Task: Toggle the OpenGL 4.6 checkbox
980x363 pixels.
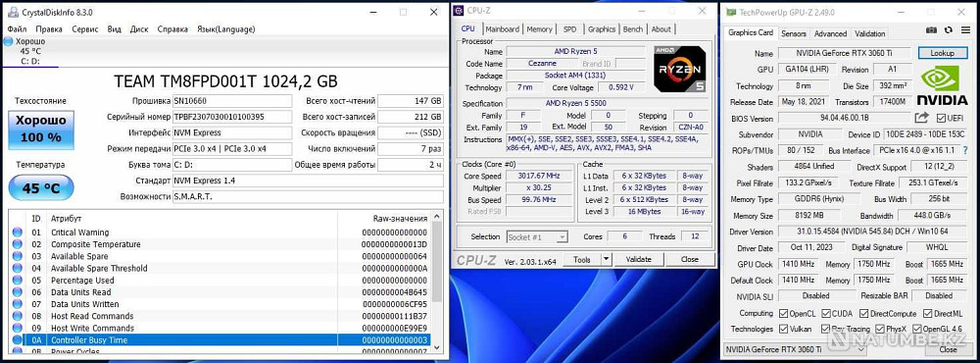Action: [x=917, y=329]
